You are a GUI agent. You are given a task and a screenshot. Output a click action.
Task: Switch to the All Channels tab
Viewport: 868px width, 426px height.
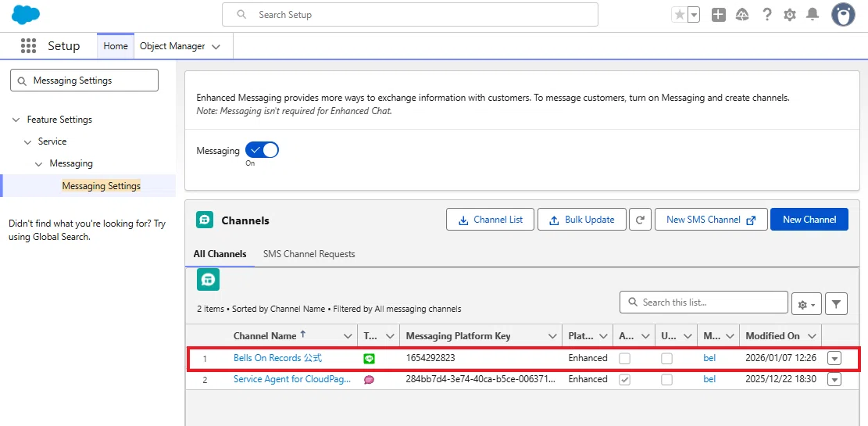(x=220, y=254)
